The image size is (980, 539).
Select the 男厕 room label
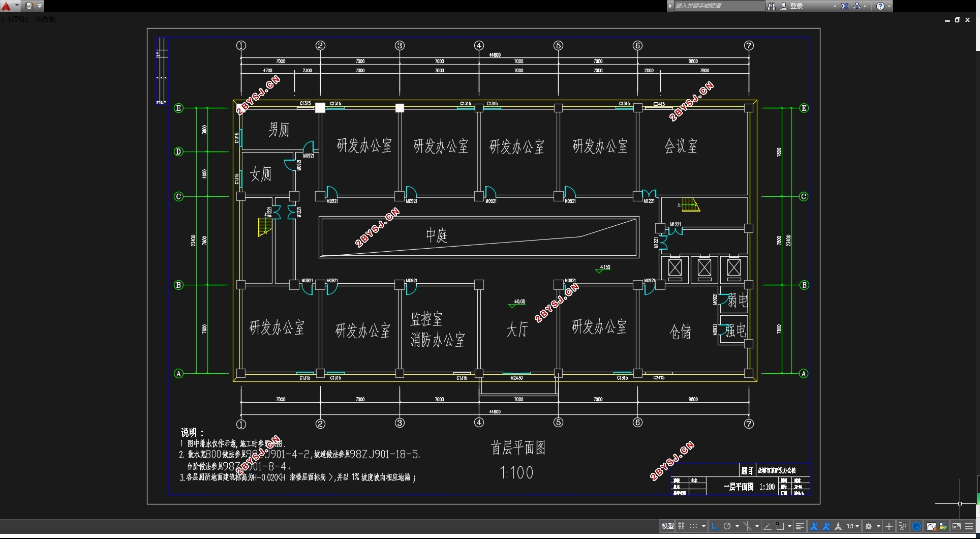pos(279,130)
